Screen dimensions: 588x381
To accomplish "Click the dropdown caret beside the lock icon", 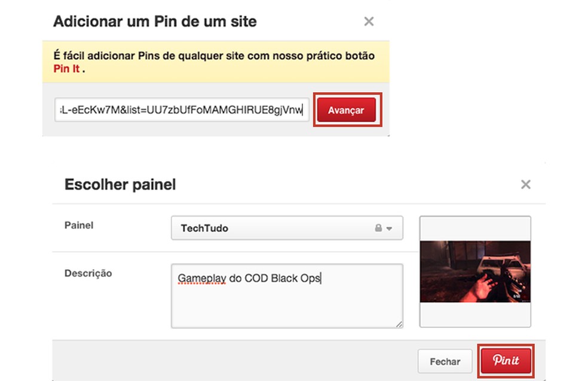I will [x=390, y=228].
